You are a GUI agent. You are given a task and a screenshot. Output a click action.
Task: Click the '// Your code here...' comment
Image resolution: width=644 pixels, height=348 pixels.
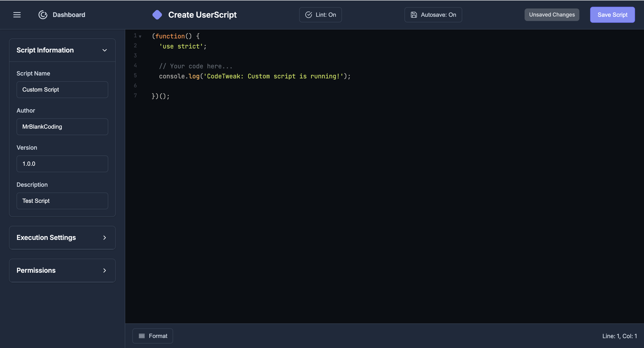click(x=196, y=66)
